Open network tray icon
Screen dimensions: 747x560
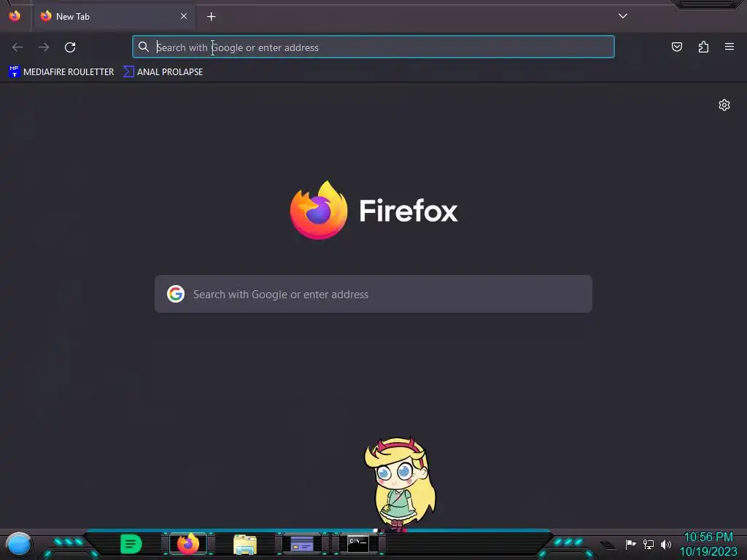click(x=649, y=544)
